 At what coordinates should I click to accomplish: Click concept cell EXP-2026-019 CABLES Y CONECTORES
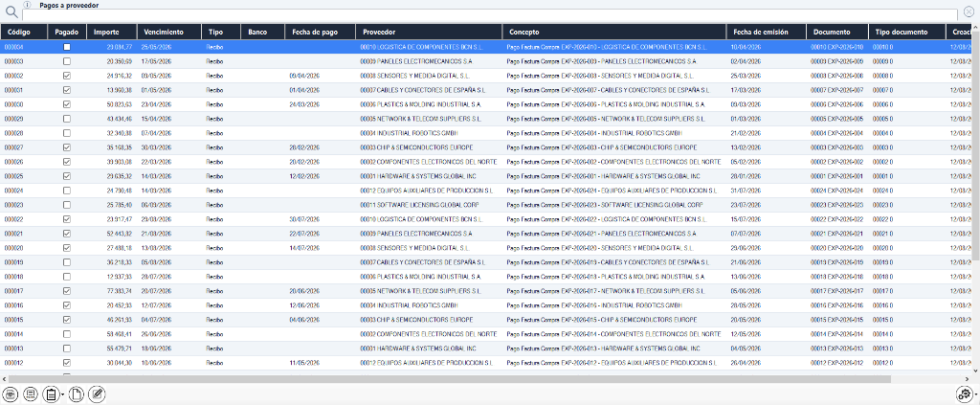tap(608, 262)
